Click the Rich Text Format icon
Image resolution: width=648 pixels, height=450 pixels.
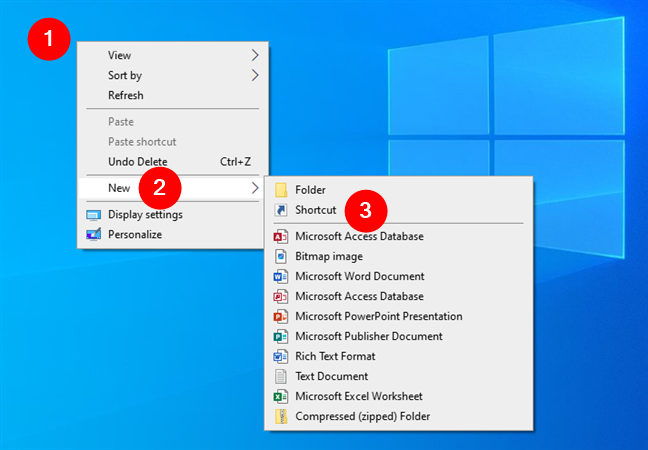pos(281,356)
